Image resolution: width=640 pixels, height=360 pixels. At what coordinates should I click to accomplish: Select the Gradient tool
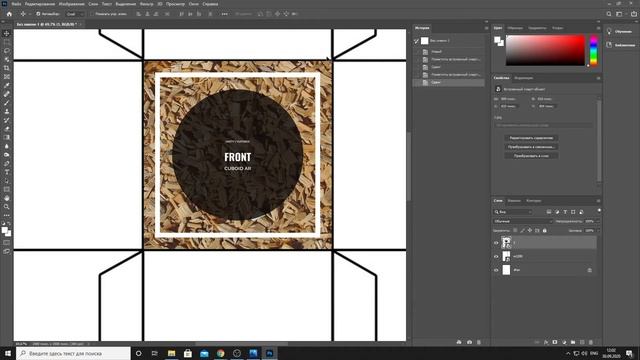[7, 137]
